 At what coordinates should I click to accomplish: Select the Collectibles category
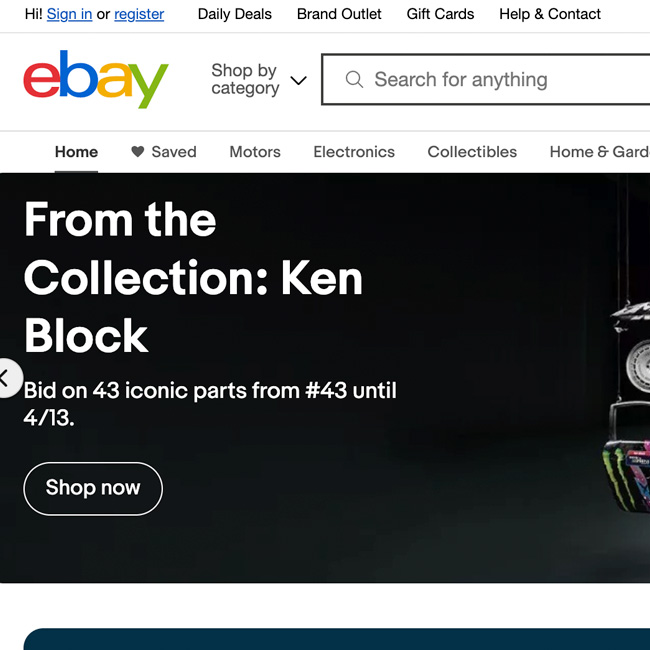[472, 152]
